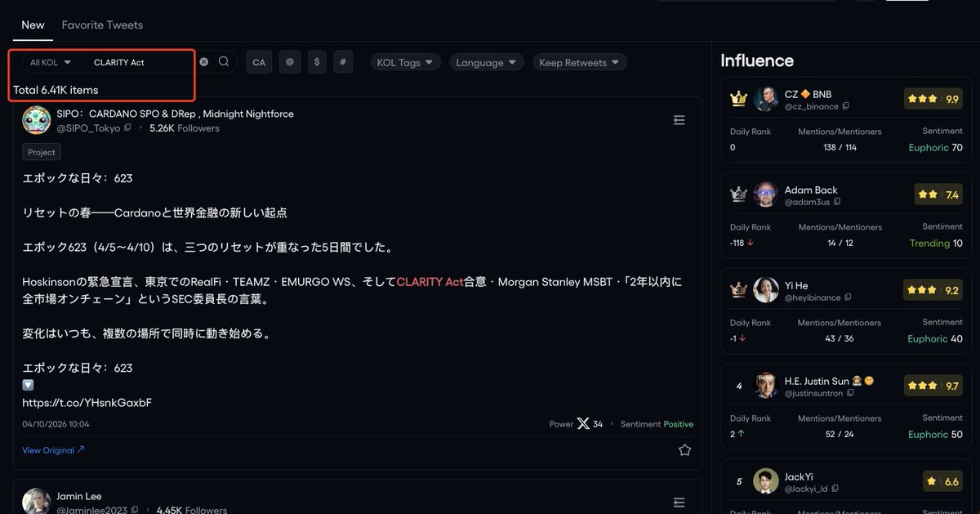This screenshot has width=980, height=514.
Task: Expand the Language dropdown
Action: tap(488, 62)
